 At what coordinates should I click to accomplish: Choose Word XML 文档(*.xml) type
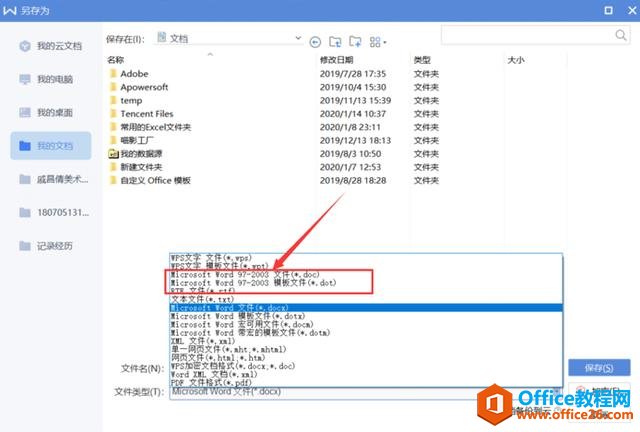tap(366, 374)
